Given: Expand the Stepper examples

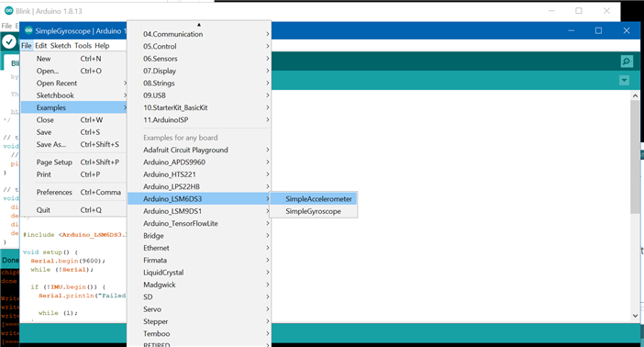Looking at the screenshot, I should coord(199,321).
